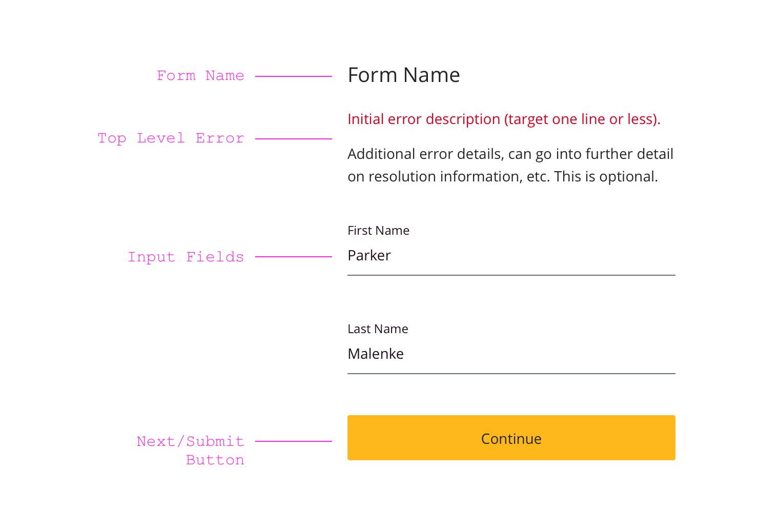Focus the Last Name field containing Malenke

click(x=511, y=354)
